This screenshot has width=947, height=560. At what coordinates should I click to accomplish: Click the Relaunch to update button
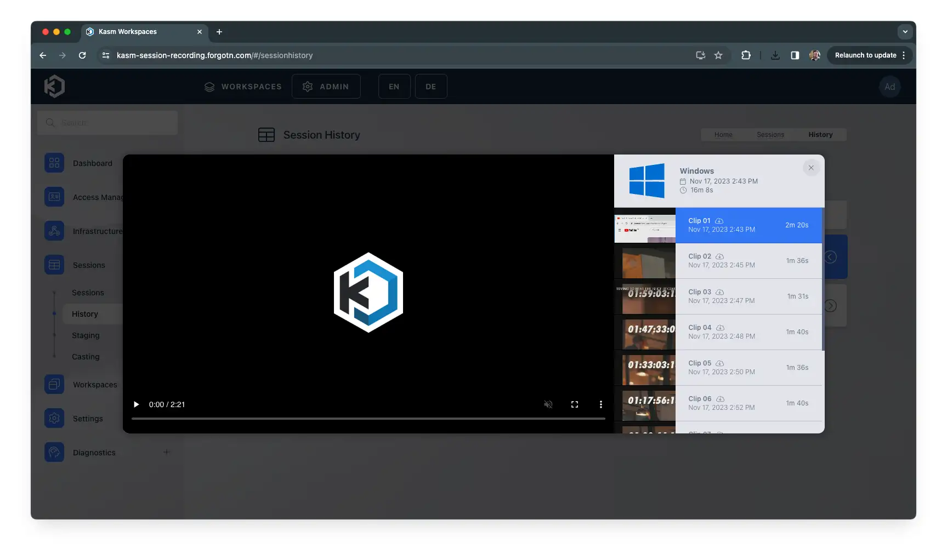coord(865,55)
